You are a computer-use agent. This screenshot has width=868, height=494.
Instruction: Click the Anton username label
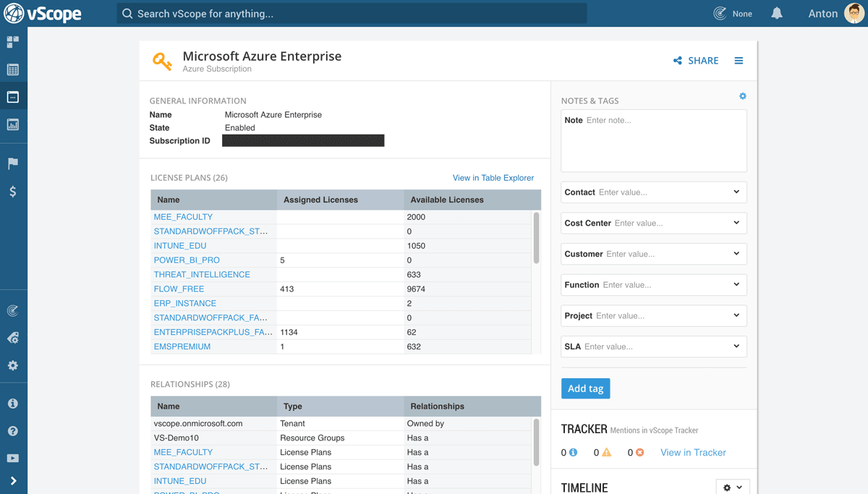[823, 13]
